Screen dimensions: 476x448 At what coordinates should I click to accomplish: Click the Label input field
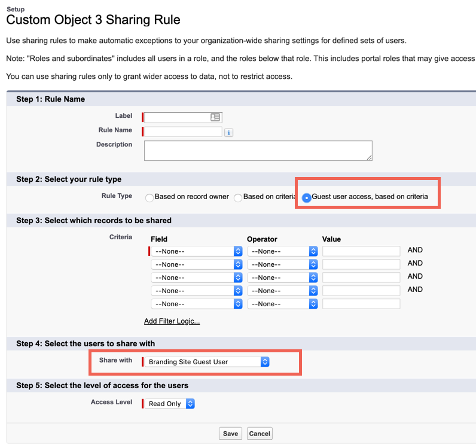pos(183,117)
